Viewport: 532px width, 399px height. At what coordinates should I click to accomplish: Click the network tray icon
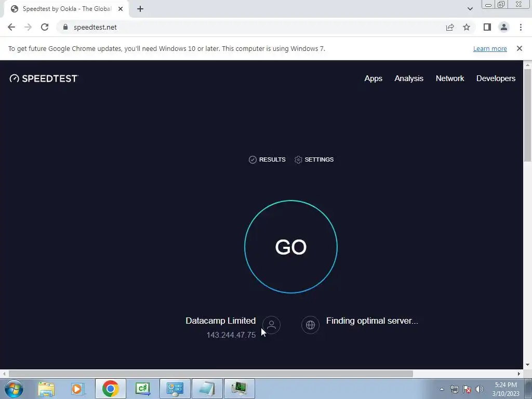[x=454, y=389]
